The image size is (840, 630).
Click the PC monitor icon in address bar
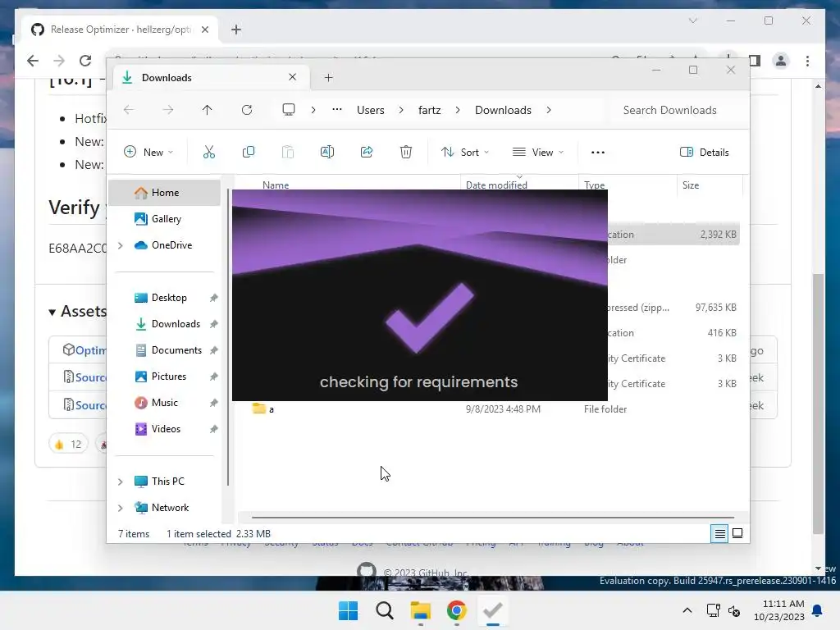coord(289,110)
